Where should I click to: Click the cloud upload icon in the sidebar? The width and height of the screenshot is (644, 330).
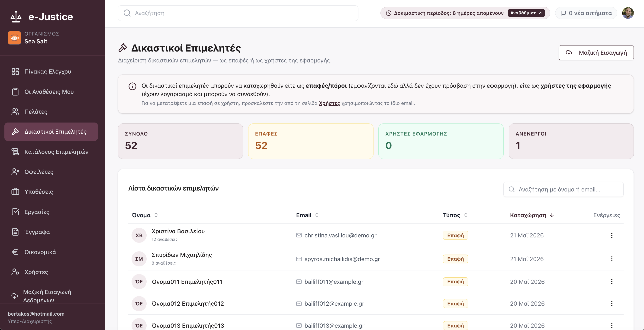point(15,296)
